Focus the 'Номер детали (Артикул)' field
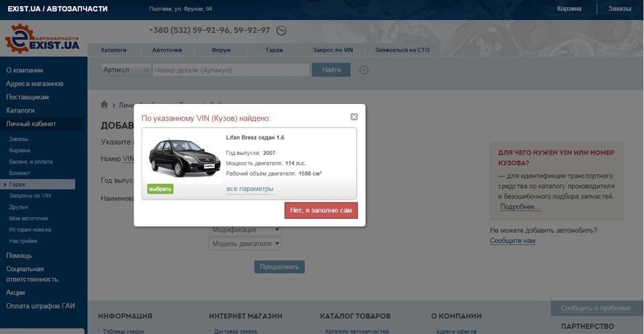Screen dimensions: 644x334 [x=231, y=70]
